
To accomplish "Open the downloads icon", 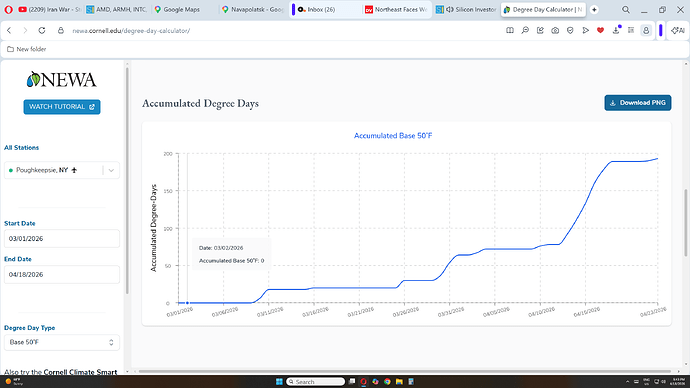I will 616,30.
